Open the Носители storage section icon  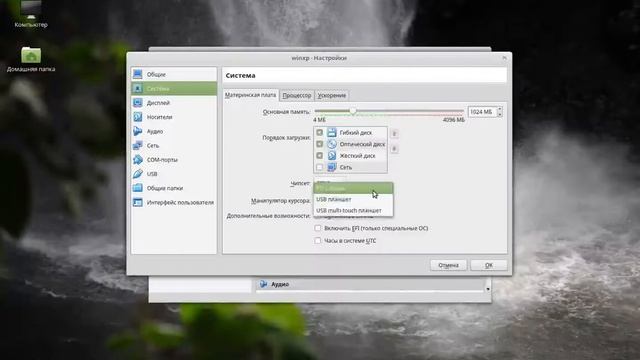coord(138,117)
